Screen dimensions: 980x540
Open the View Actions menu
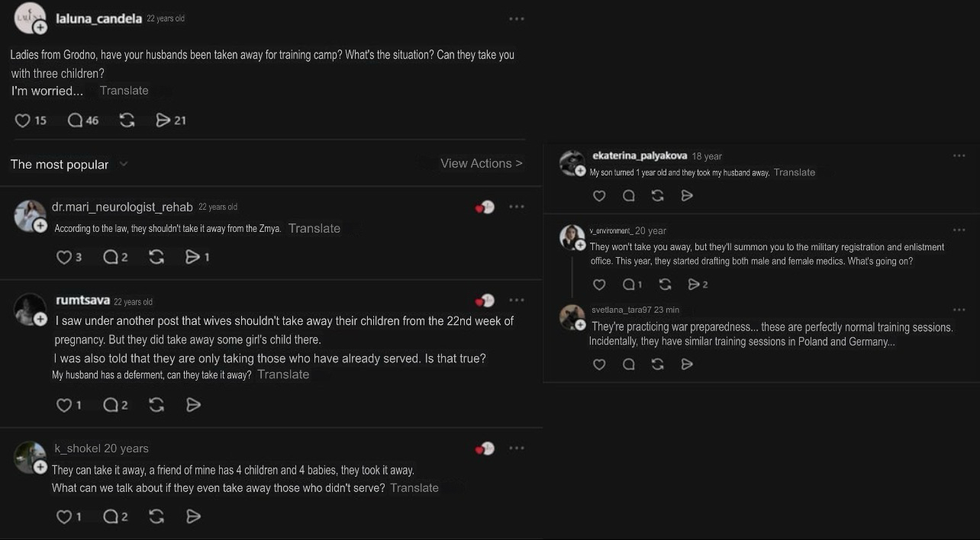pos(481,163)
